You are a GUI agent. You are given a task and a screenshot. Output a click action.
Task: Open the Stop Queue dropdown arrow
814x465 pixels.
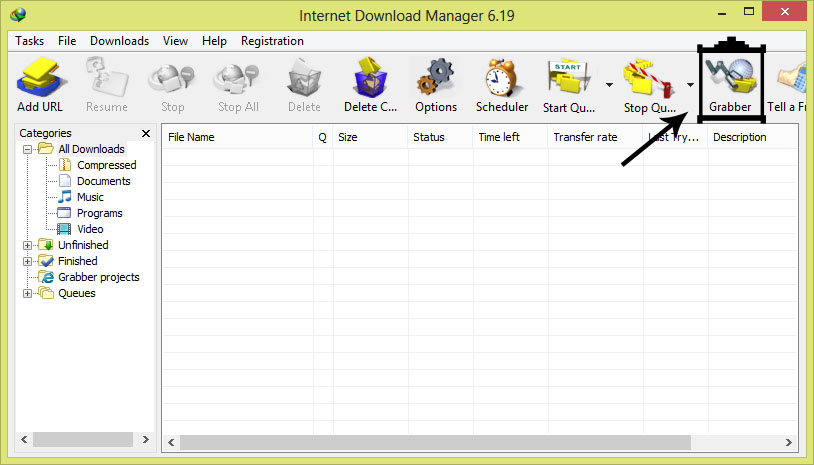tap(690, 85)
